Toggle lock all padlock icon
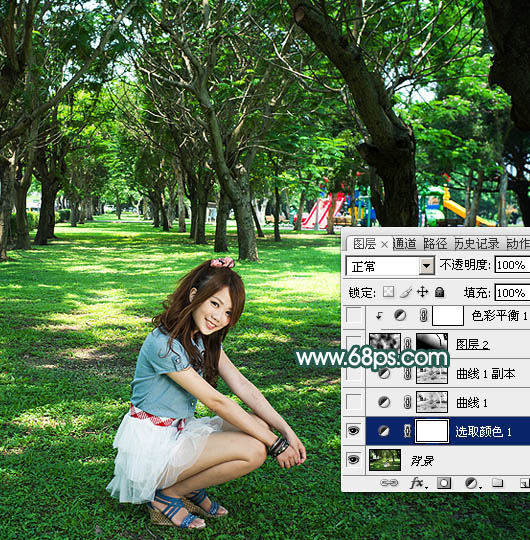The width and height of the screenshot is (530, 540). pos(439,292)
